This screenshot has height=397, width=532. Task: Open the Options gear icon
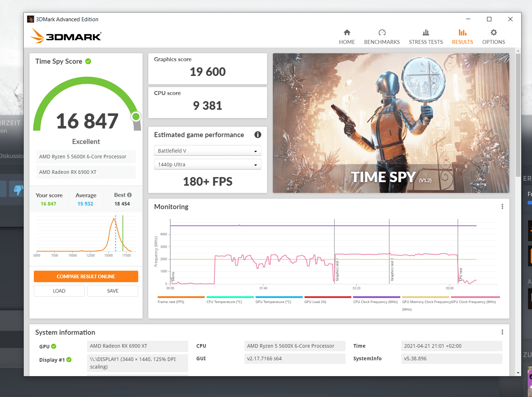tap(493, 32)
